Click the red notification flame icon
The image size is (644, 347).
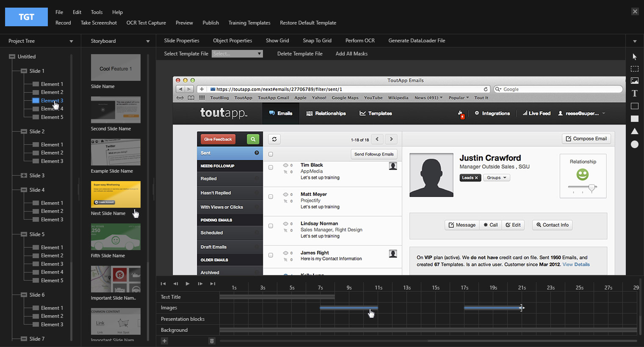coord(461,114)
